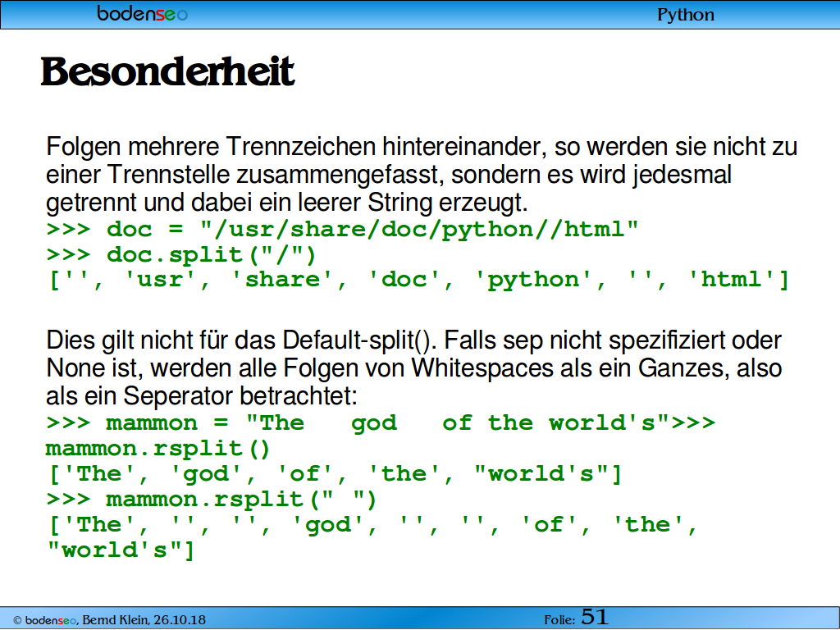Click the code line mammon.rsplit(" ")

211,499
